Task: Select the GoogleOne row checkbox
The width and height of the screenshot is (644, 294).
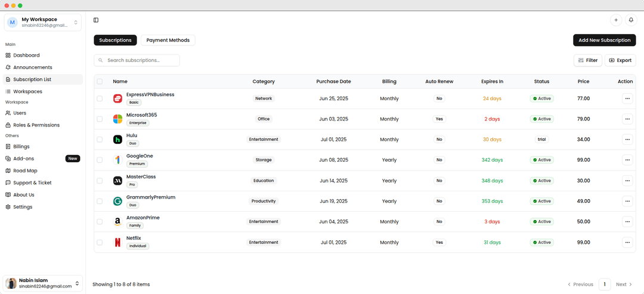Action: point(100,160)
